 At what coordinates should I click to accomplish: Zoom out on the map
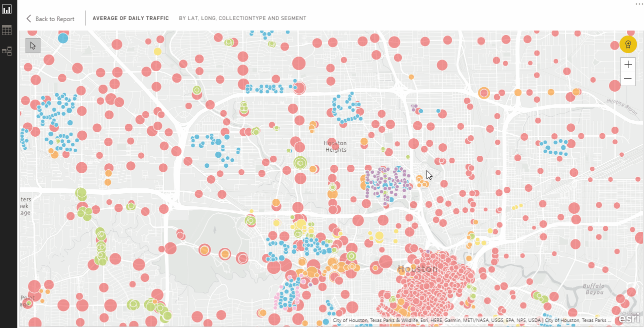(x=628, y=79)
